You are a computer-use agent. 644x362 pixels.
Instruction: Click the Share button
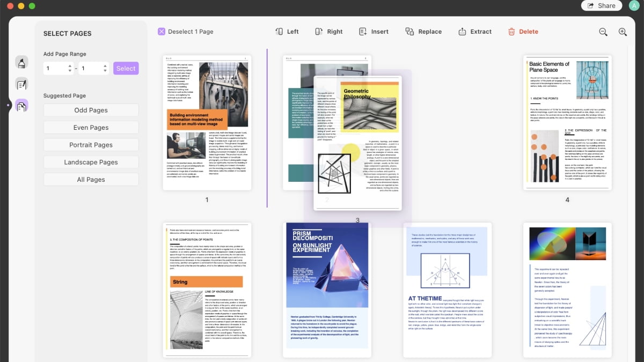(x=601, y=6)
